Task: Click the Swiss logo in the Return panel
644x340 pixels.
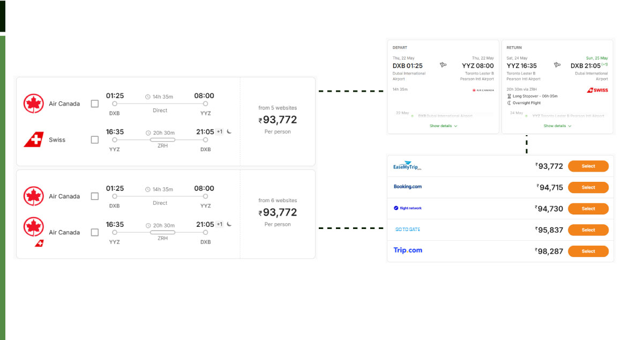Action: pyautogui.click(x=598, y=90)
